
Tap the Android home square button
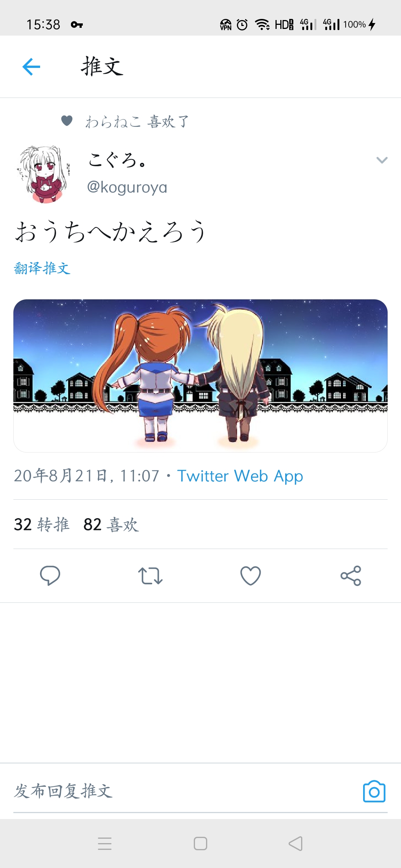pos(200,844)
